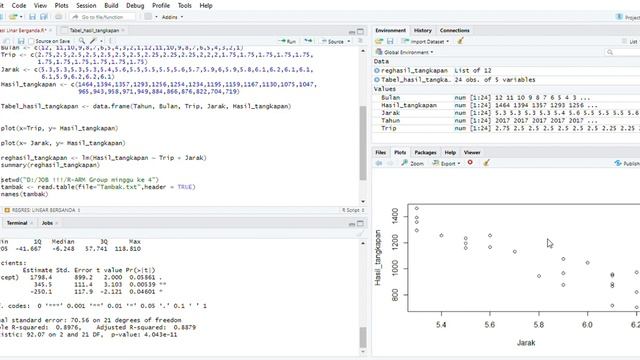
Task: Close the Tabel_hasil_tangkapan tab
Action: [123, 30]
